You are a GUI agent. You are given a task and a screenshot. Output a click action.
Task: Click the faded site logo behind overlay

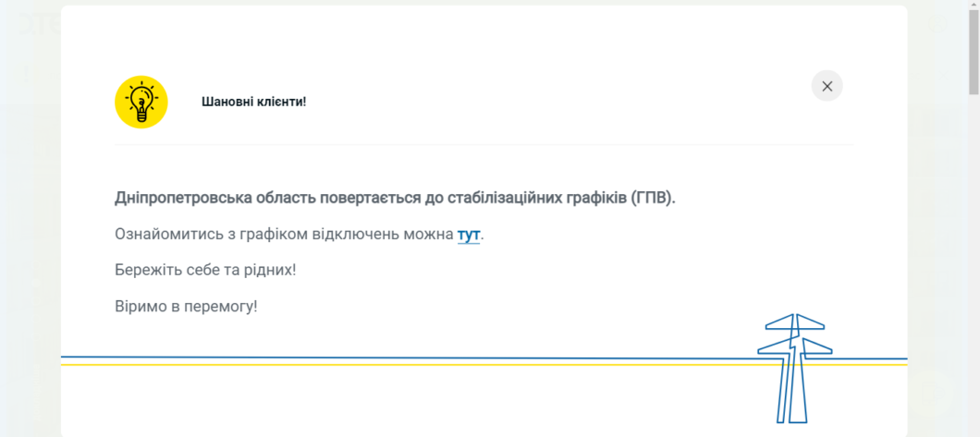(37, 23)
